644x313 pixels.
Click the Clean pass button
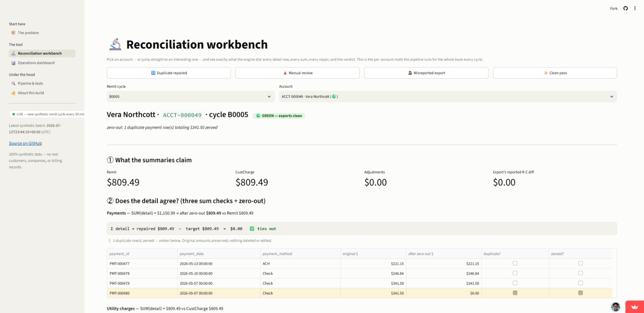coord(555,73)
